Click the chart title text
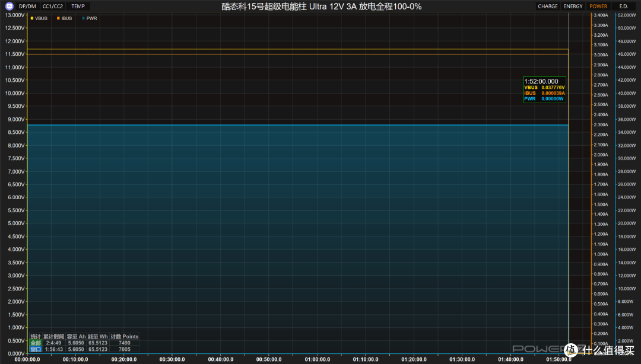Image resolution: width=641 pixels, height=364 pixels. click(321, 7)
